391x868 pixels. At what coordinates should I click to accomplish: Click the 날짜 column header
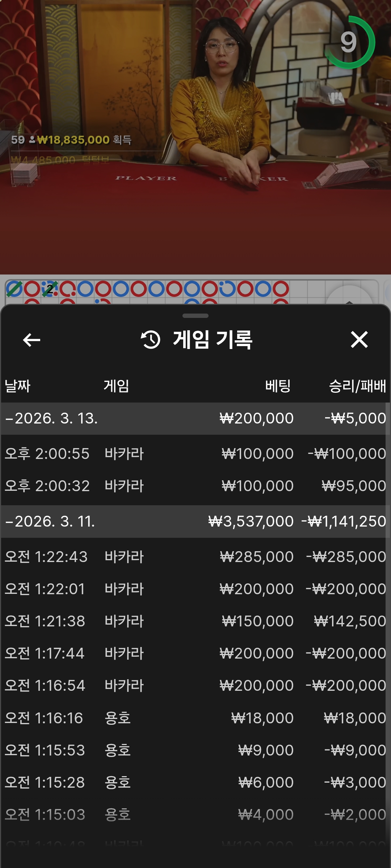(x=17, y=386)
